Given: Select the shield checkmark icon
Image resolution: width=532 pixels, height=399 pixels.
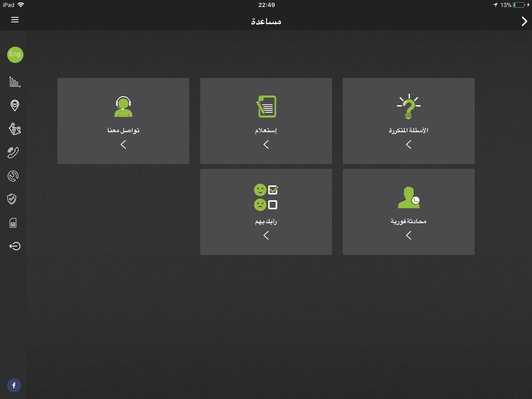Looking at the screenshot, I should (x=12, y=199).
